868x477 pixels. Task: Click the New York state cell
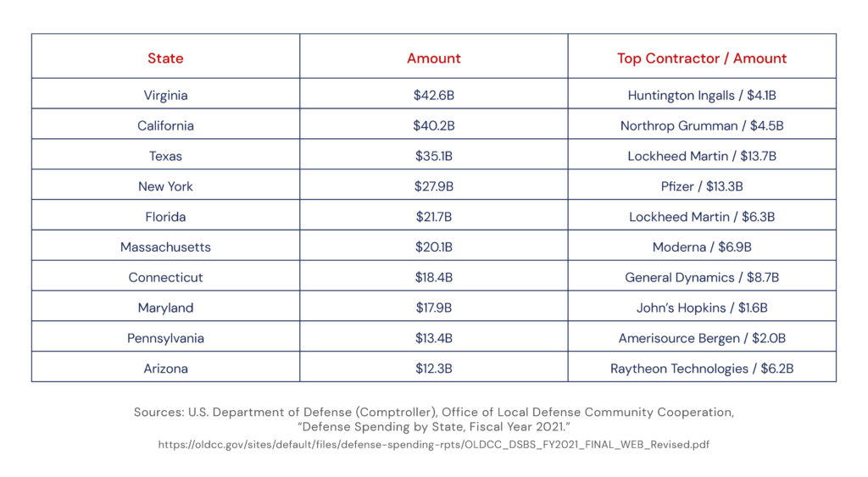(x=165, y=186)
